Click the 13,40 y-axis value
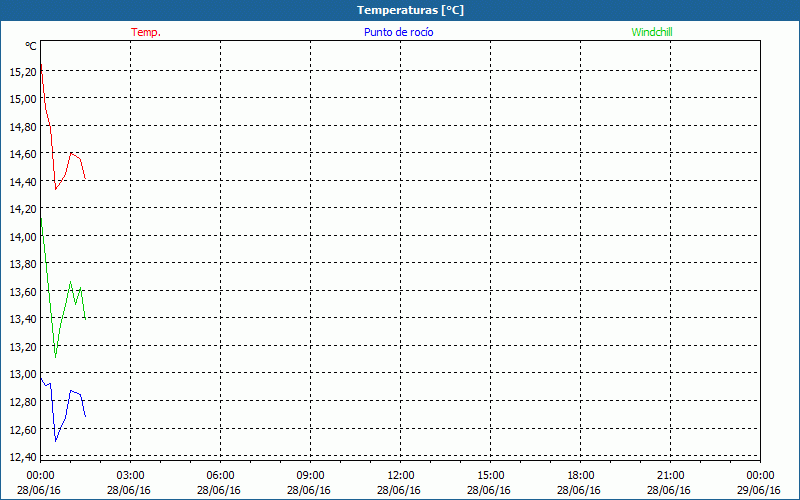This screenshot has width=800, height=500. coord(23,319)
